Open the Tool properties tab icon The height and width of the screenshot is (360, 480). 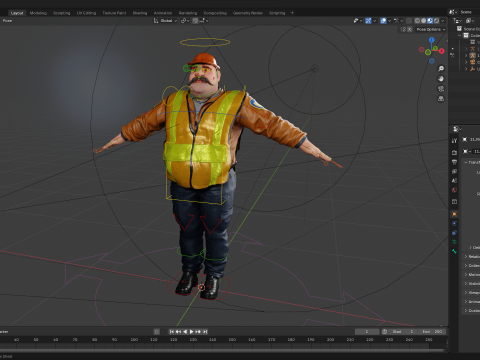coord(454,141)
